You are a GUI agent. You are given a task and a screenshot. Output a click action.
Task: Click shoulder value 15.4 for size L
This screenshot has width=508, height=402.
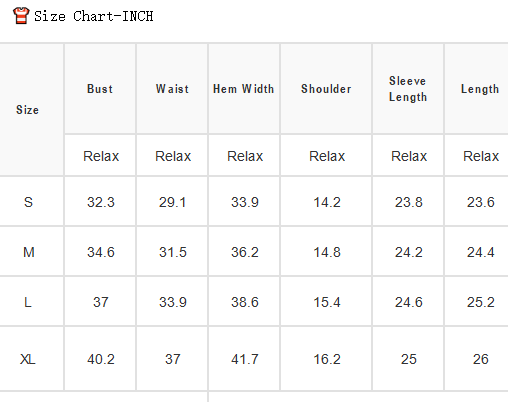pos(327,302)
